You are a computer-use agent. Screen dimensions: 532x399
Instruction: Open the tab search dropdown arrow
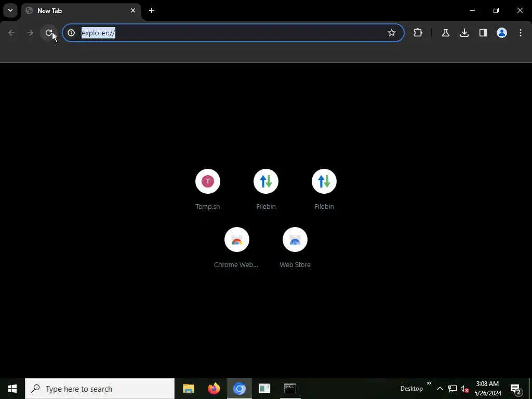[x=10, y=10]
